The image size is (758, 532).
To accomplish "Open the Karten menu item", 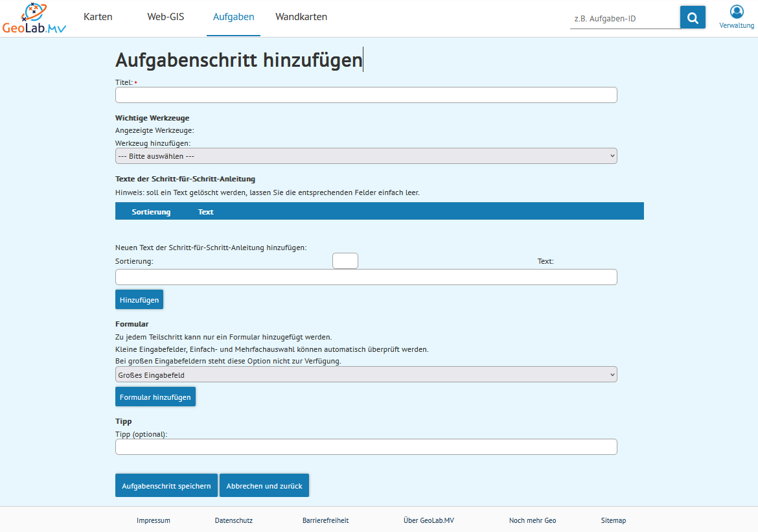I will [x=98, y=17].
